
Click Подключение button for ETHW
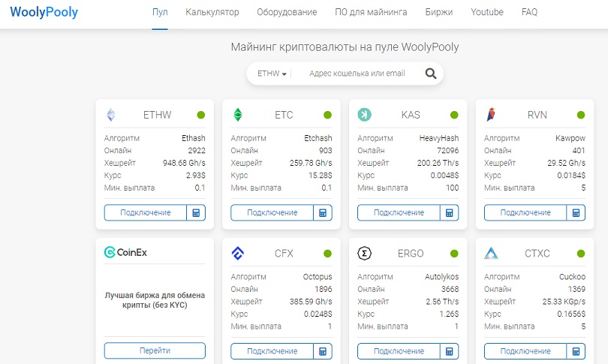[146, 213]
